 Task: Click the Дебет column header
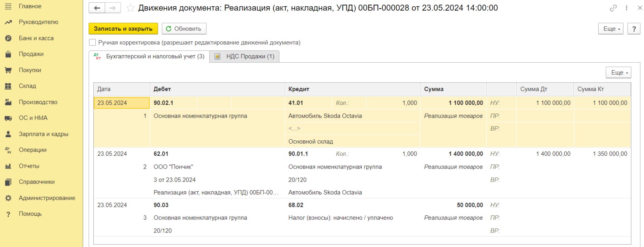coord(217,89)
